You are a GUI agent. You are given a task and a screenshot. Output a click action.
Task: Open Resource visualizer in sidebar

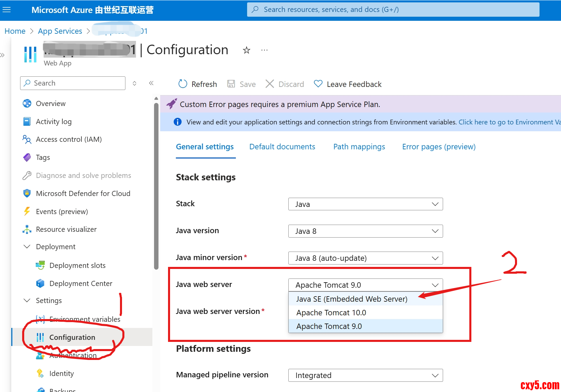(x=66, y=229)
